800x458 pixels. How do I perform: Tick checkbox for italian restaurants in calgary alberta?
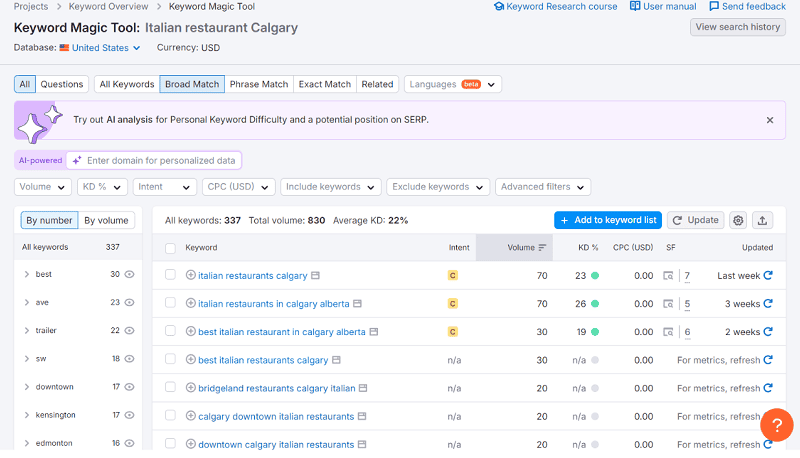click(x=170, y=304)
